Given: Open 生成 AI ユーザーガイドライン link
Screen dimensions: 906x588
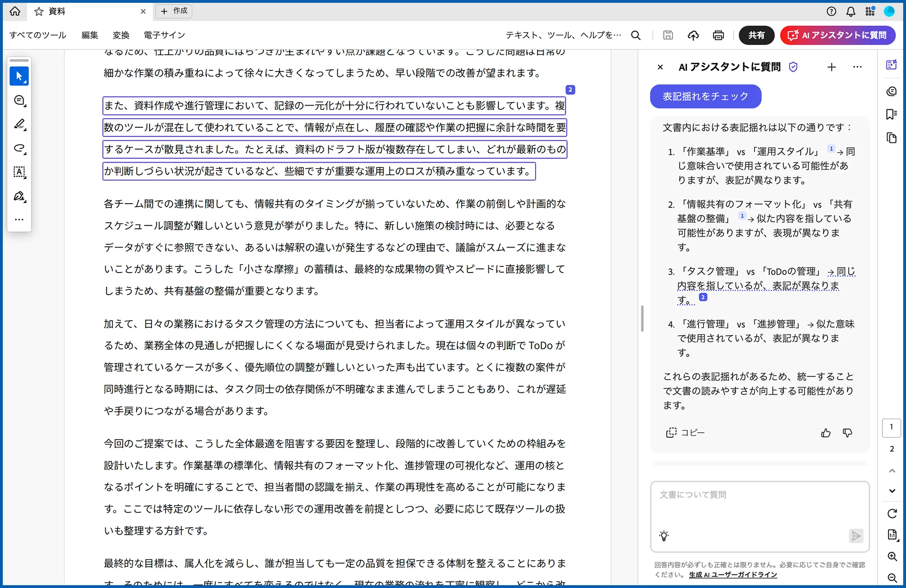Looking at the screenshot, I should coord(733,575).
